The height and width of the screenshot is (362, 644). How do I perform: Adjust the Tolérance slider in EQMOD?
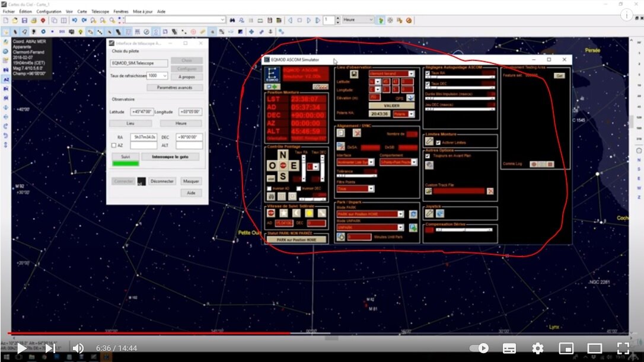pos(356,175)
